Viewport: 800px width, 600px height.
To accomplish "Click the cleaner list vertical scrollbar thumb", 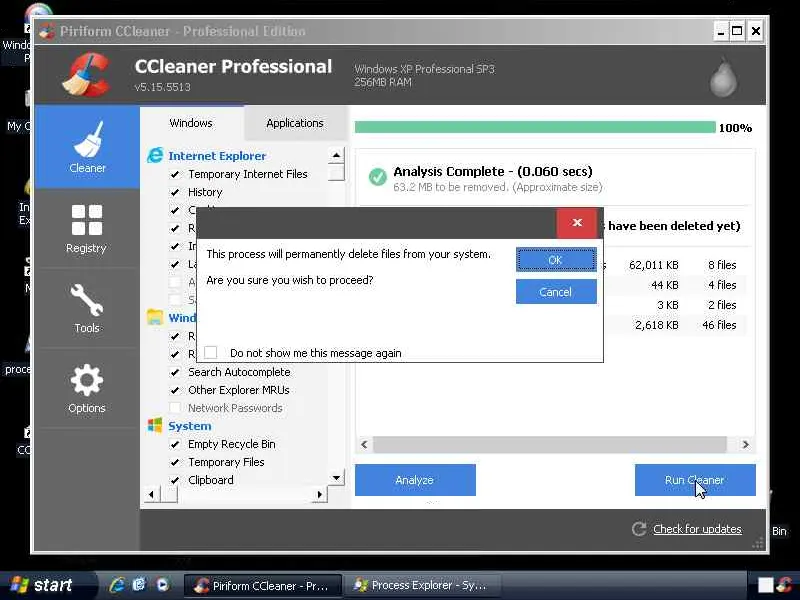I will [336, 172].
